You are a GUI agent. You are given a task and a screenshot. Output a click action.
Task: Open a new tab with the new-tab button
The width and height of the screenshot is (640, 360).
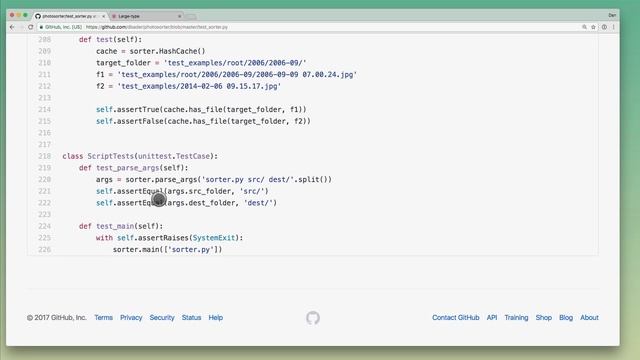[x=191, y=16]
